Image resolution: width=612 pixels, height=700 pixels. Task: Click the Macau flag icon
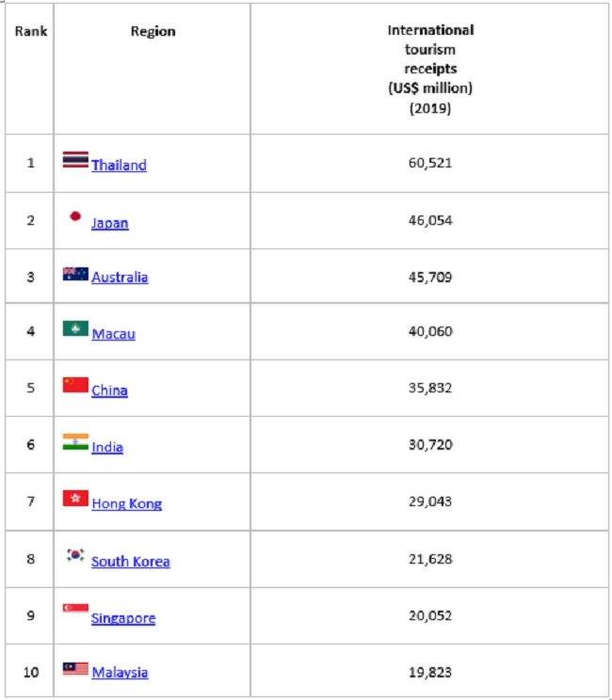point(75,328)
